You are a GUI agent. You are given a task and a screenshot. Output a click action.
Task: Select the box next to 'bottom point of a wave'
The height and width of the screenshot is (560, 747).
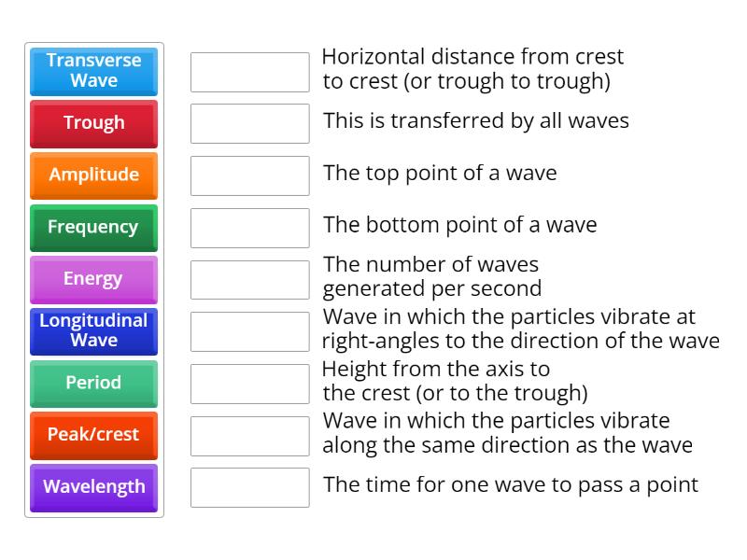pyautogui.click(x=249, y=228)
